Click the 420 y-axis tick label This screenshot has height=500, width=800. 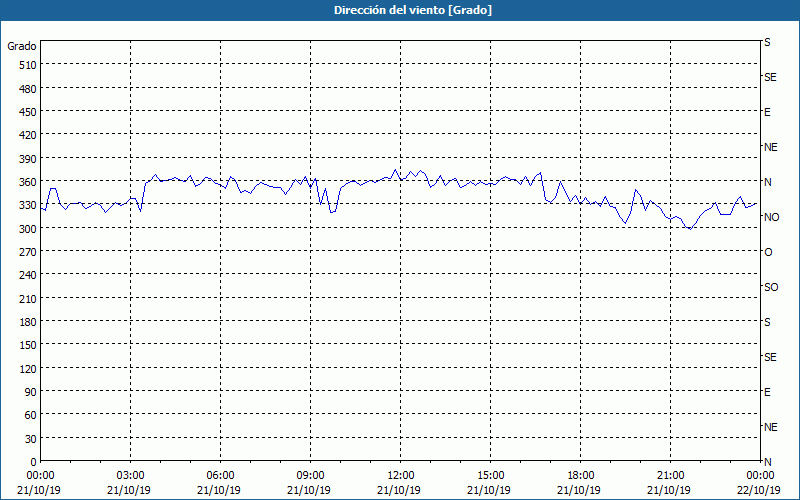click(28, 135)
